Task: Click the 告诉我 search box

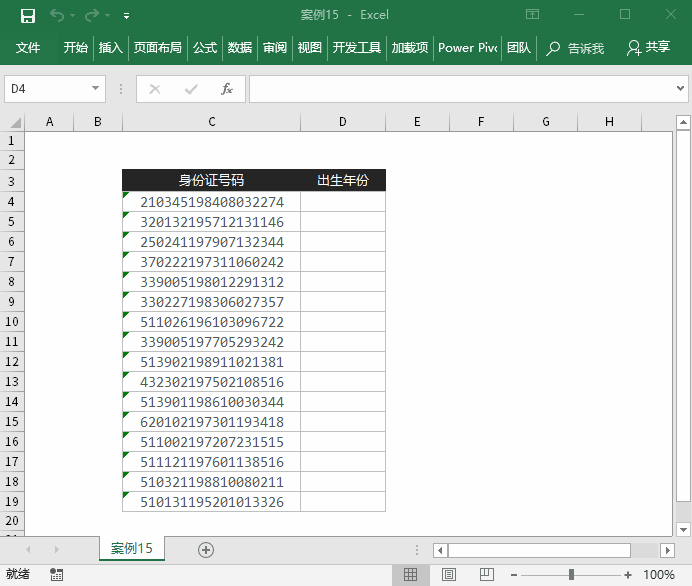Action: point(575,48)
